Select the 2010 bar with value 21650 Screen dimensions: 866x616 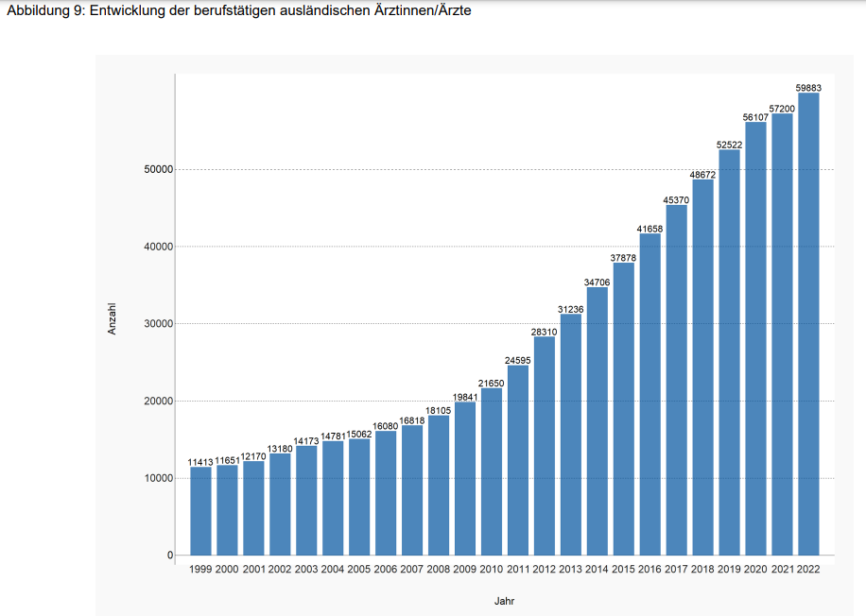tap(491, 471)
